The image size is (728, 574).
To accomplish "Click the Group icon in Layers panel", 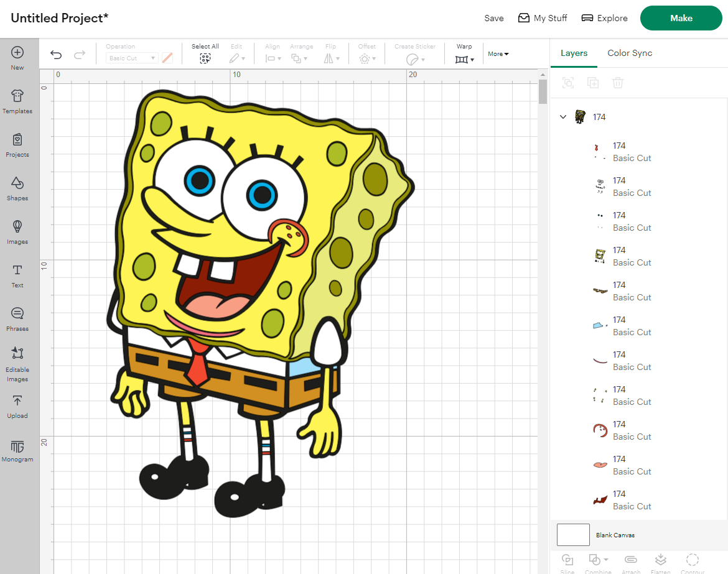I will 568,83.
